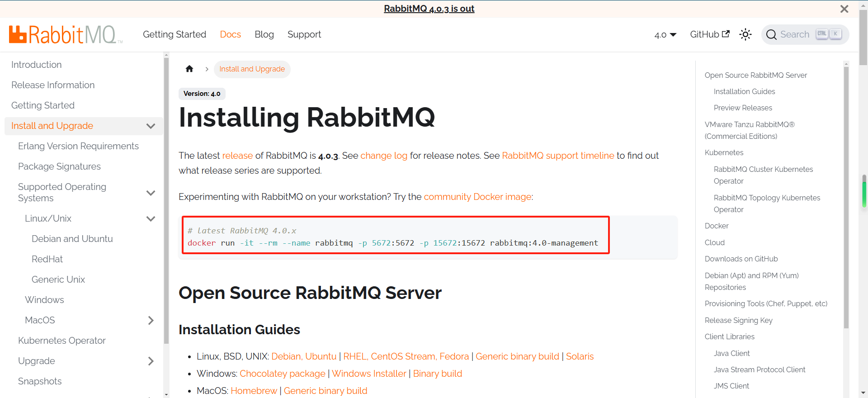Open the 4.0 version dropdown
The image size is (868, 398).
point(665,35)
